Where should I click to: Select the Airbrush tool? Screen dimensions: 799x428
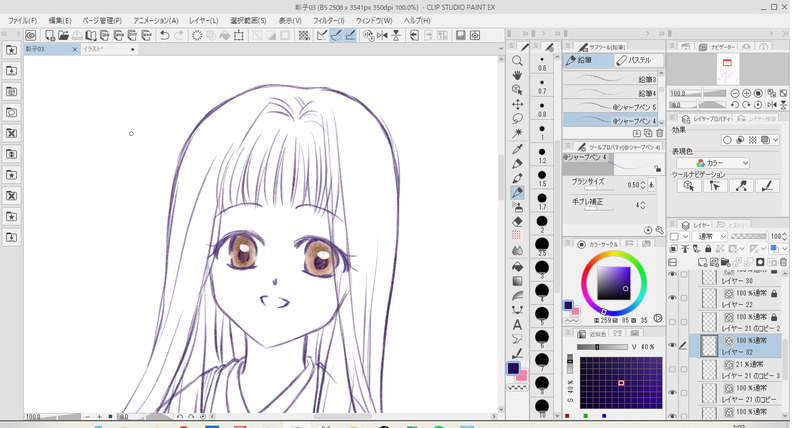point(517,207)
